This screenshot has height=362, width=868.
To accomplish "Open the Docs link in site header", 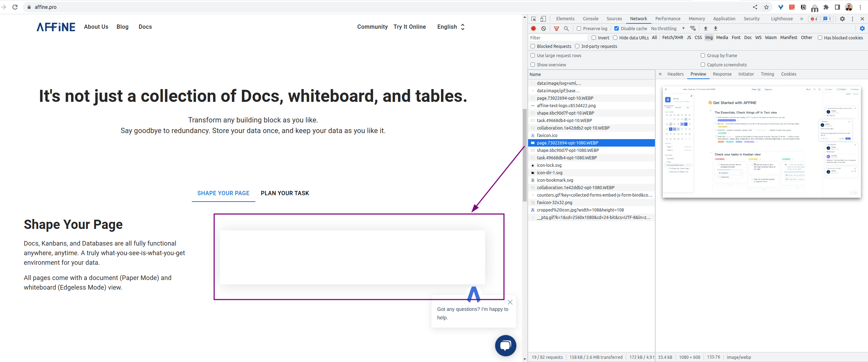I will (x=145, y=27).
